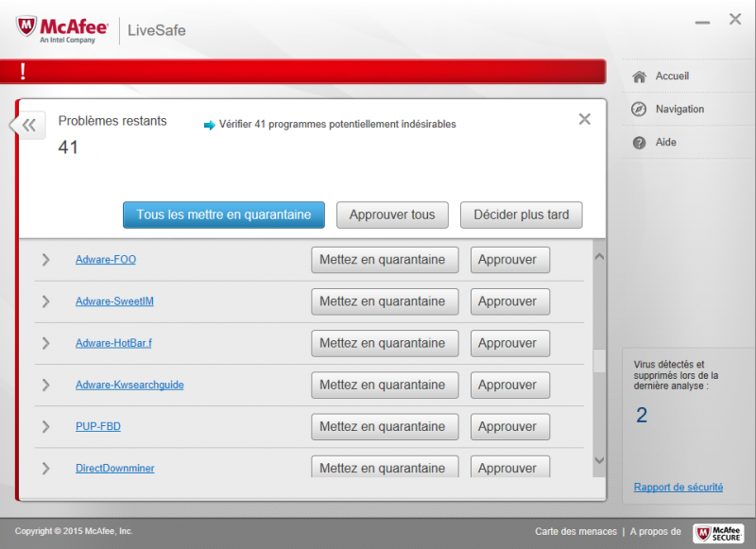
Task: Click the Aide question mark icon
Action: point(640,143)
